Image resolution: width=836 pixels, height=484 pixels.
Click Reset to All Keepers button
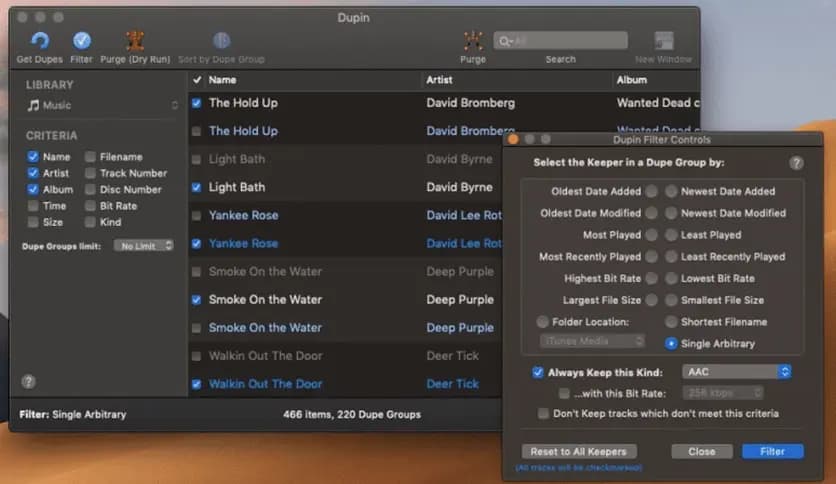578,451
